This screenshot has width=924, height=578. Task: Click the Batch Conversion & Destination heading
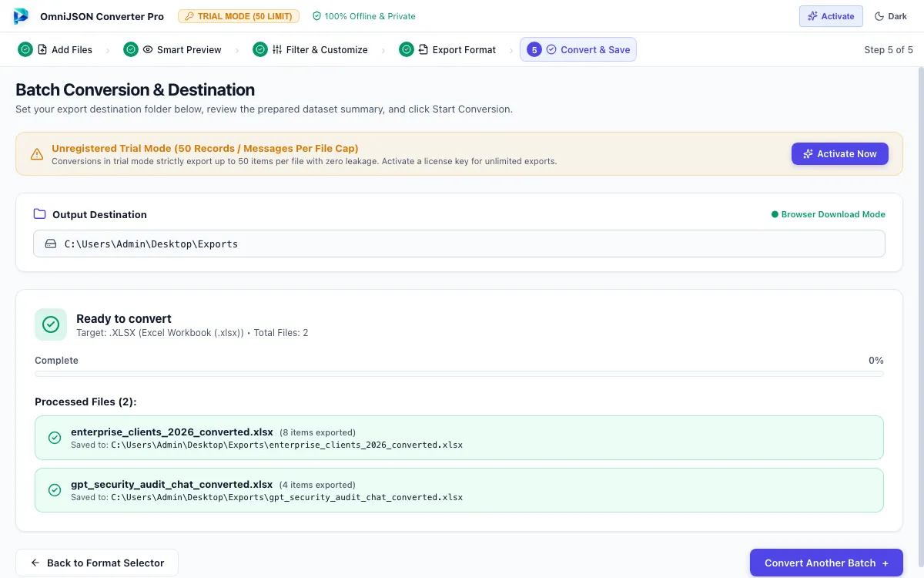135,89
